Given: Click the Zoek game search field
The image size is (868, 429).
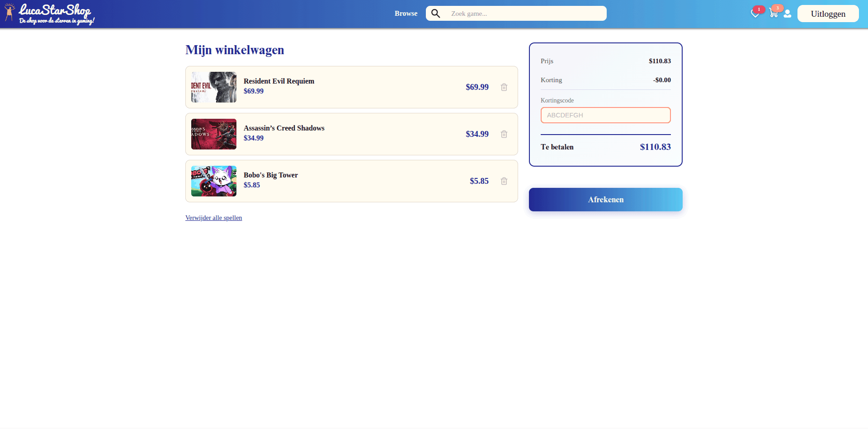Looking at the screenshot, I should tap(524, 14).
